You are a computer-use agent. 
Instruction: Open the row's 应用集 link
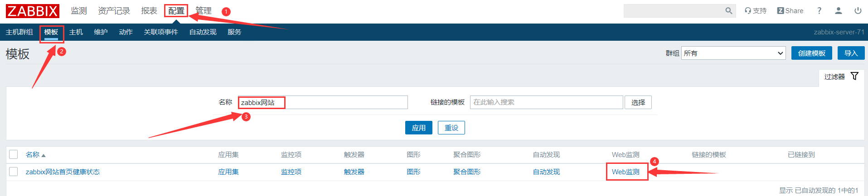[228, 172]
